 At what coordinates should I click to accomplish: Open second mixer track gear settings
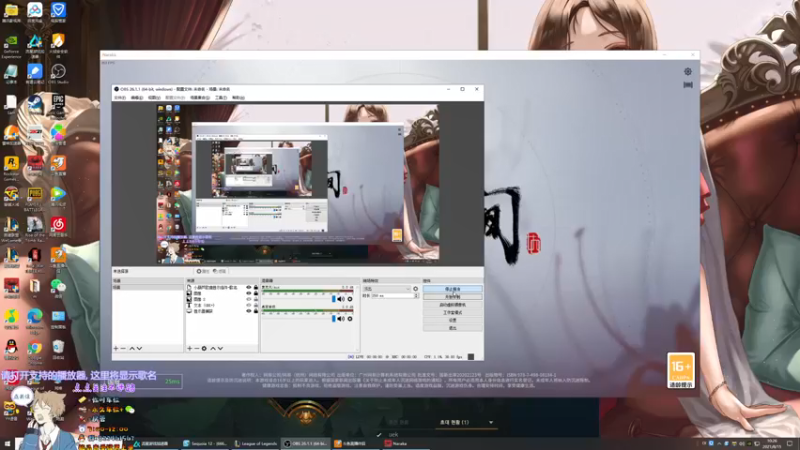pyautogui.click(x=349, y=319)
